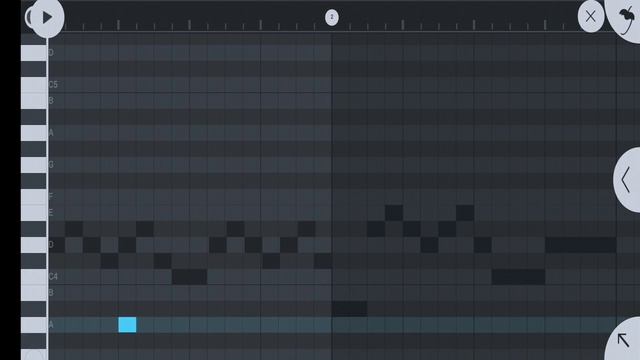
Task: Tap the A piano key between B and G
Action: 33,133
